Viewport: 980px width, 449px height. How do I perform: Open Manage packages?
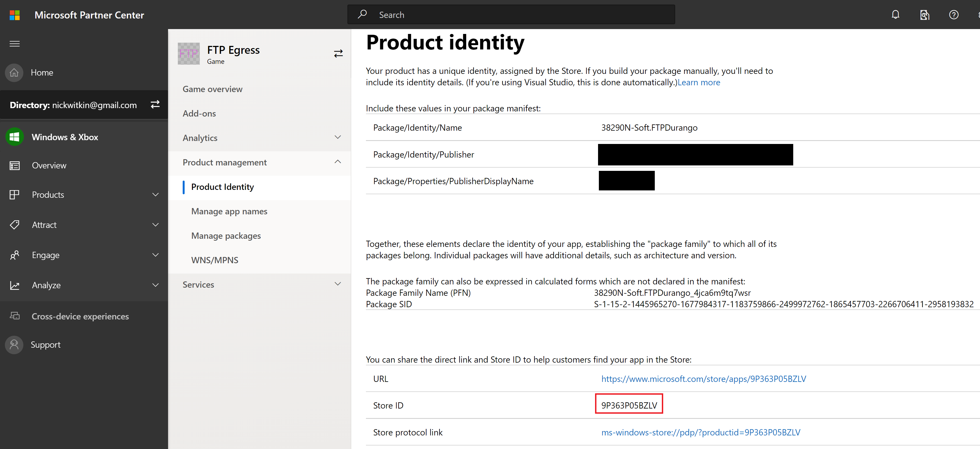226,236
